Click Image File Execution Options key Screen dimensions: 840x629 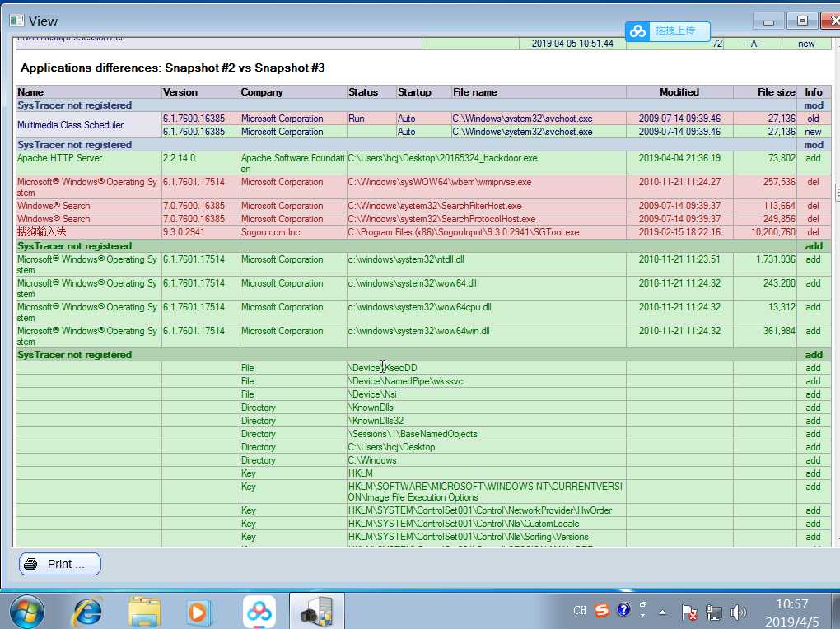click(x=485, y=492)
